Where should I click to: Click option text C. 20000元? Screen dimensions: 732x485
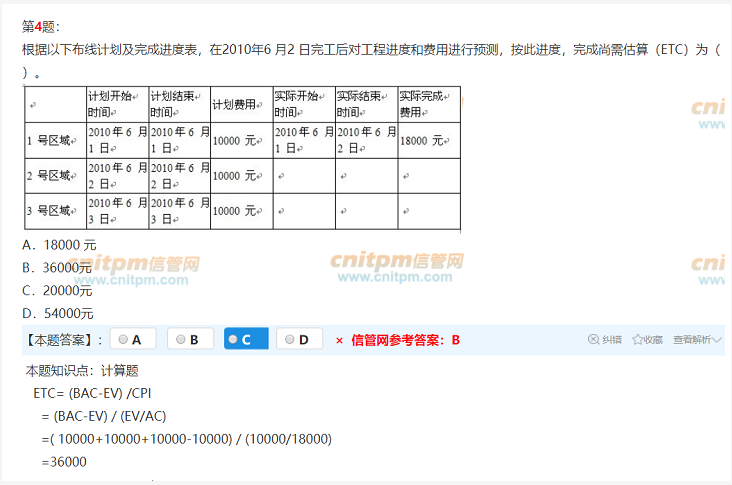(57, 290)
